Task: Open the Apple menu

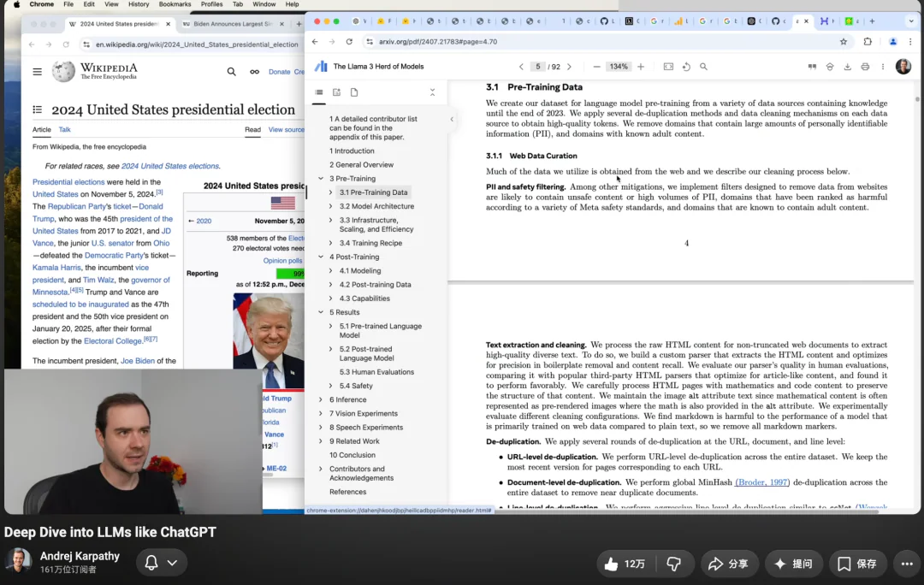Action: 16,4
